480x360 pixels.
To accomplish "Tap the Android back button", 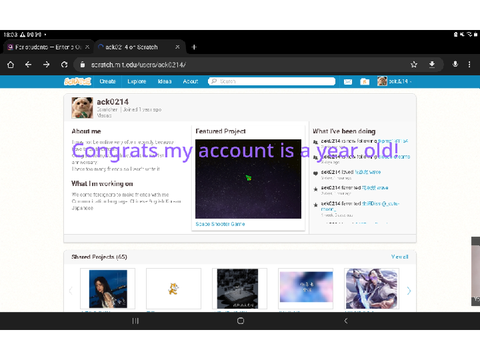I will coord(346,321).
